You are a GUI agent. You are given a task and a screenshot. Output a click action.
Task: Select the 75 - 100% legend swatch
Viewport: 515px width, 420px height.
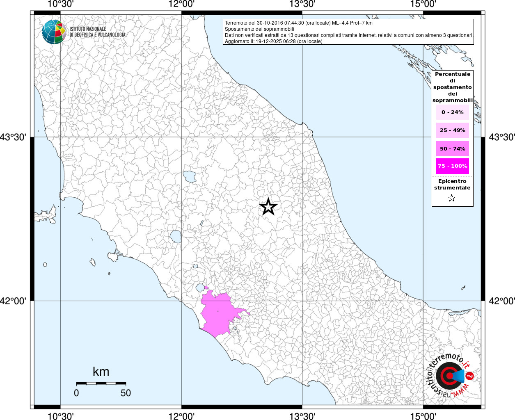(x=452, y=166)
